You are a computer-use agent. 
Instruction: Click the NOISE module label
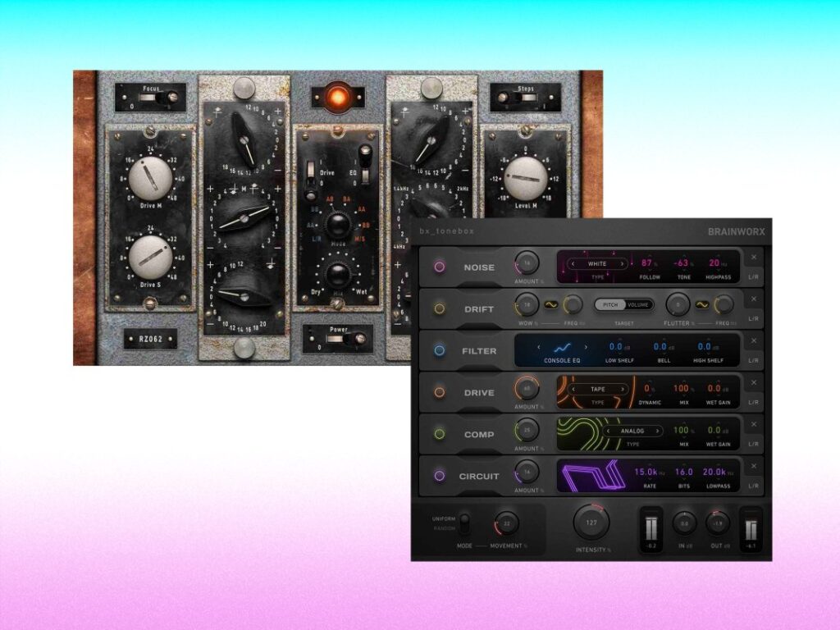point(479,267)
